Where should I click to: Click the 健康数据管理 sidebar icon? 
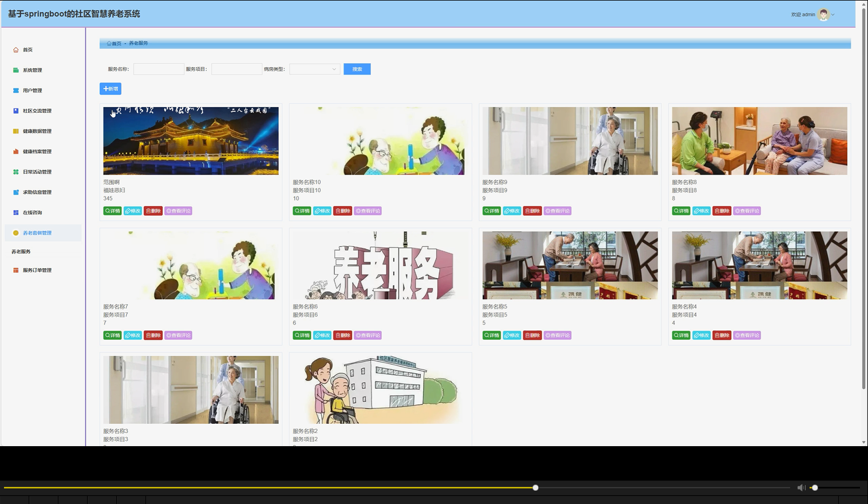(x=16, y=131)
